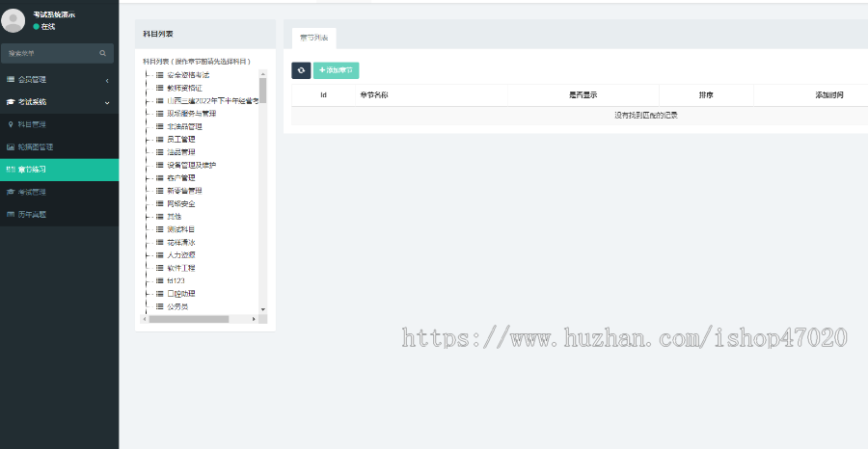
Task: Click the subject list horizontal scrollbar thumb
Action: tap(189, 319)
